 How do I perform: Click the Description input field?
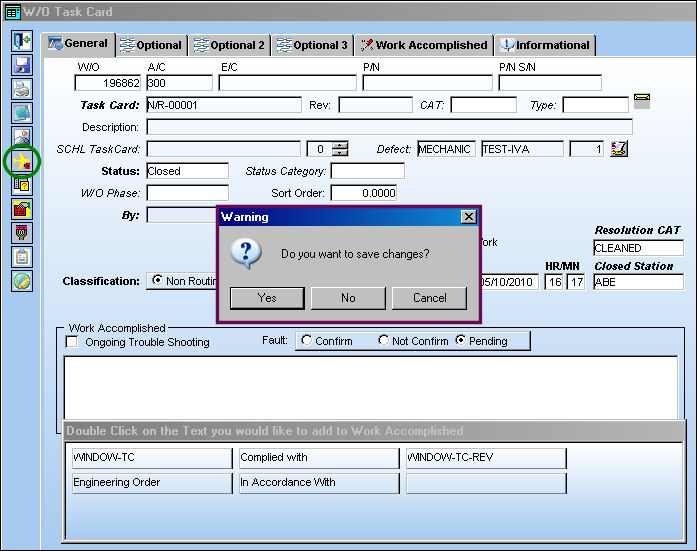tap(389, 127)
